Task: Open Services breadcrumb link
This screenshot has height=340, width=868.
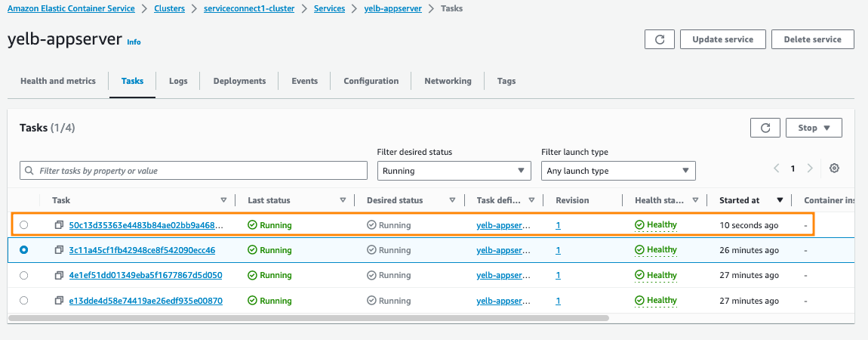Action: pyautogui.click(x=329, y=9)
